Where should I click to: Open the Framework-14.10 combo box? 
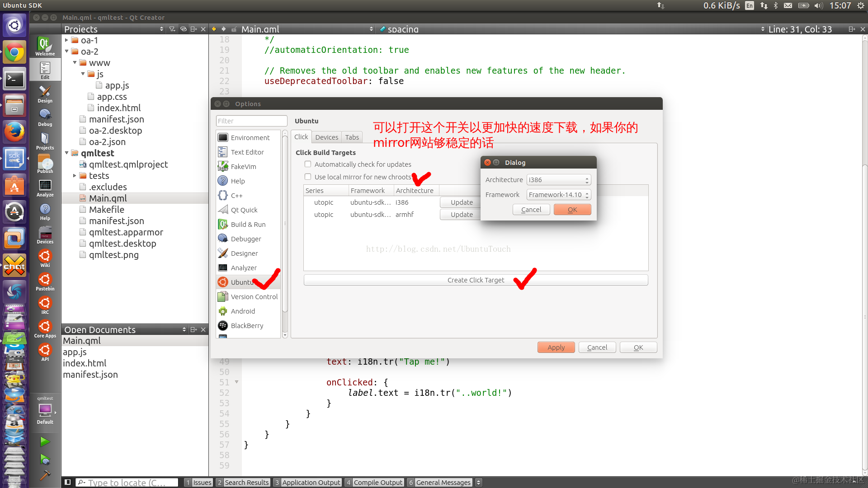(559, 195)
